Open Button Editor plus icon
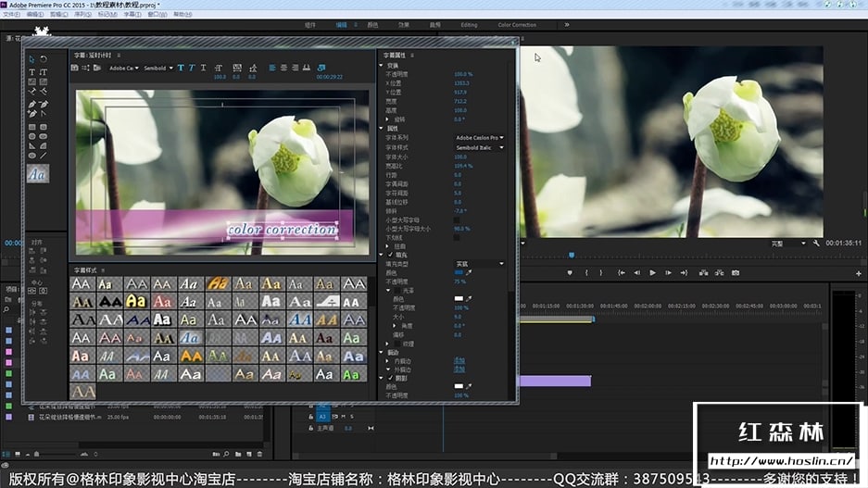 [x=859, y=273]
